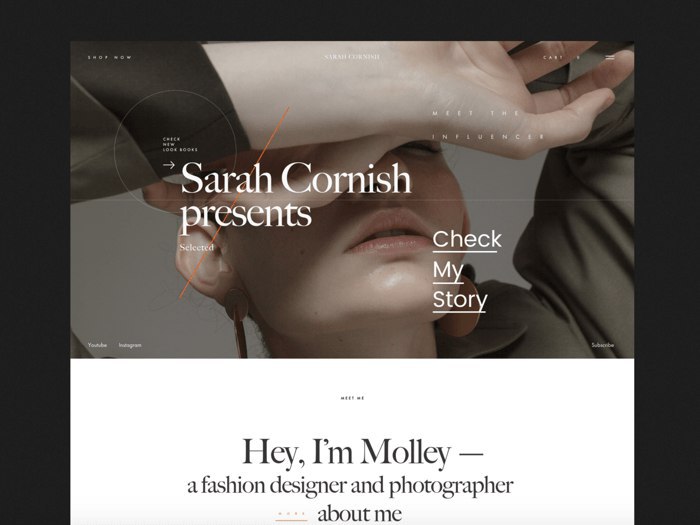The image size is (700, 525).
Task: Click the Subscribe link
Action: [x=603, y=345]
